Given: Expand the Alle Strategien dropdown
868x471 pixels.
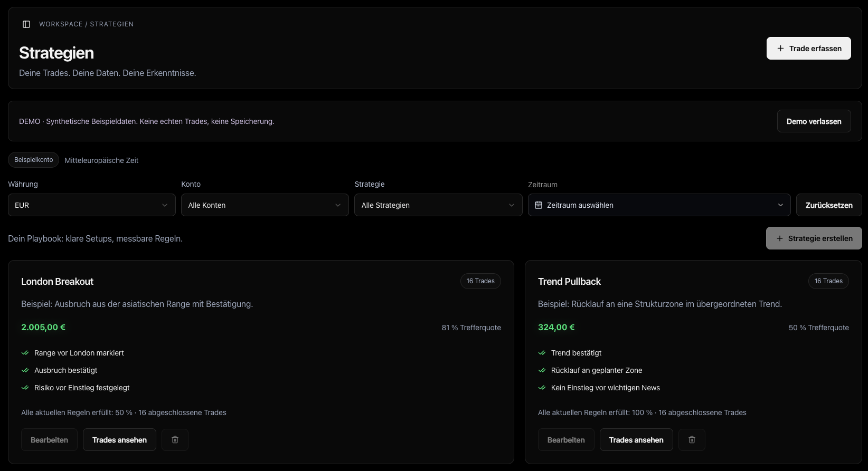Looking at the screenshot, I should click(x=438, y=205).
